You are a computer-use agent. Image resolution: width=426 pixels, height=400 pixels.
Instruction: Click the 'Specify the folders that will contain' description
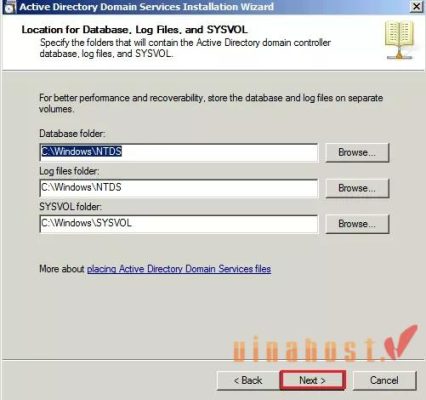pyautogui.click(x=185, y=48)
